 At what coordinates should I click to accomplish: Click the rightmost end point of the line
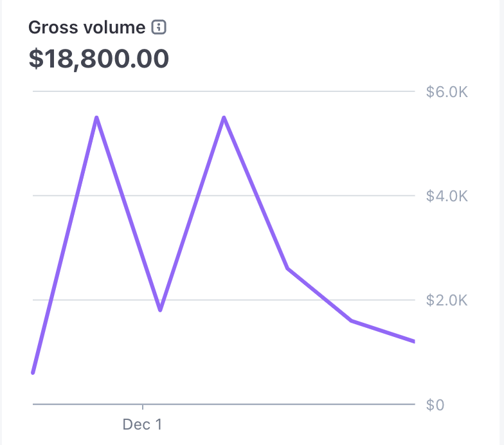click(414, 341)
